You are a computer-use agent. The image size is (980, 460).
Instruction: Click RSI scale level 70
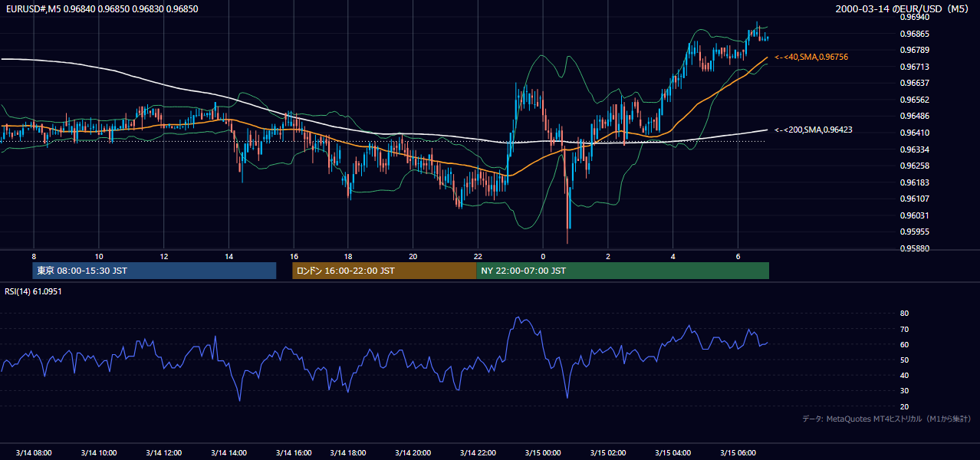click(x=904, y=329)
